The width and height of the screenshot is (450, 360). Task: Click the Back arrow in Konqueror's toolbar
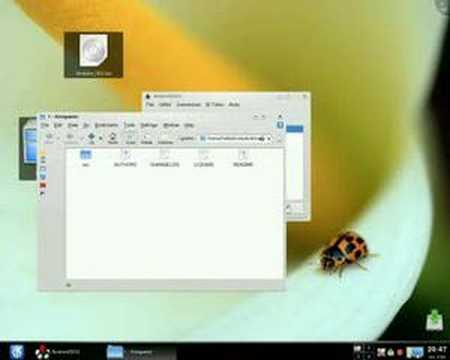click(x=49, y=138)
